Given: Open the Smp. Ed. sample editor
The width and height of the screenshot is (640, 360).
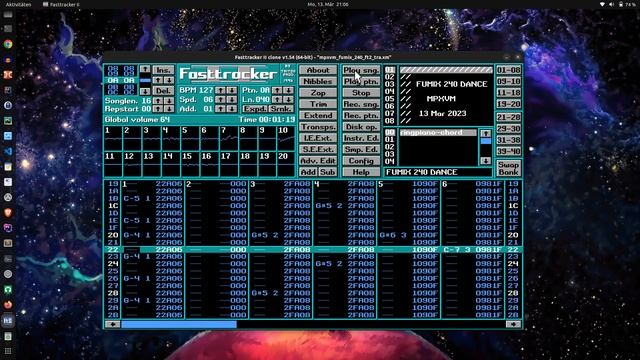Looking at the screenshot, I should (361, 149).
